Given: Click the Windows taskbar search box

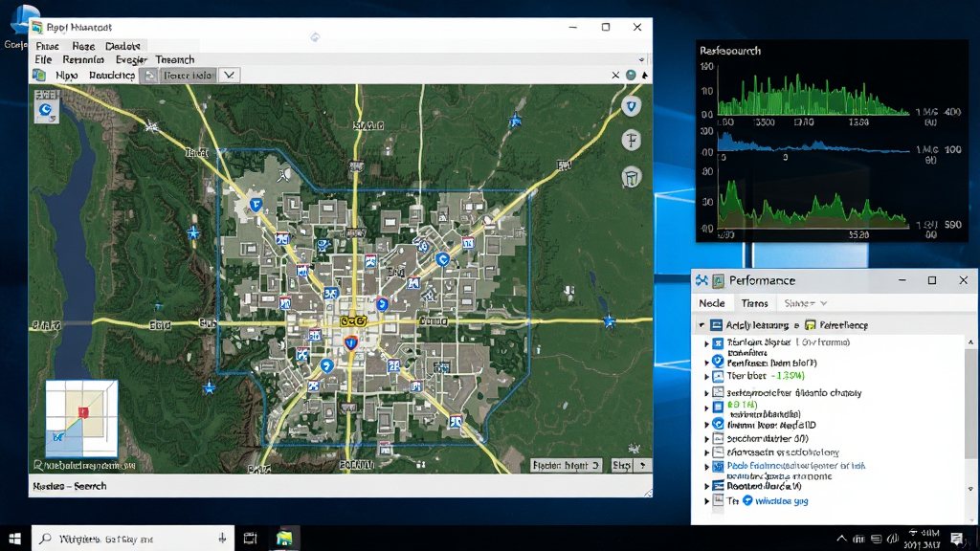Looking at the screenshot, I should [133, 538].
